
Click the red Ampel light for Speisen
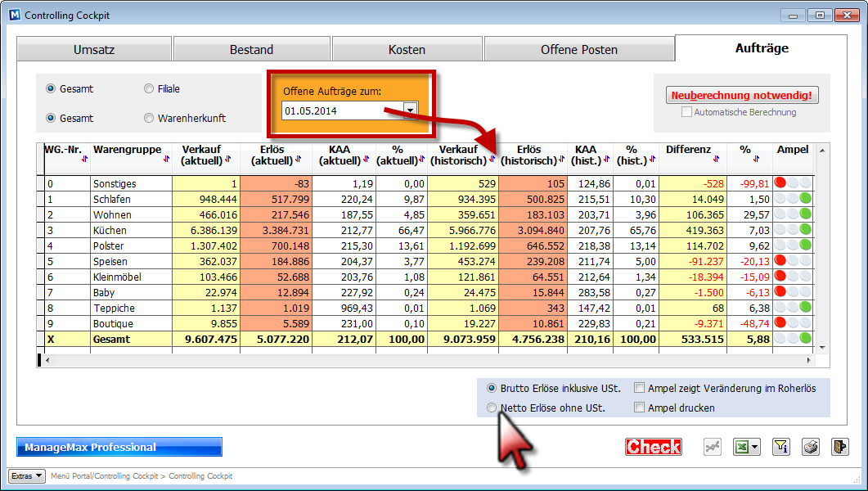780,259
